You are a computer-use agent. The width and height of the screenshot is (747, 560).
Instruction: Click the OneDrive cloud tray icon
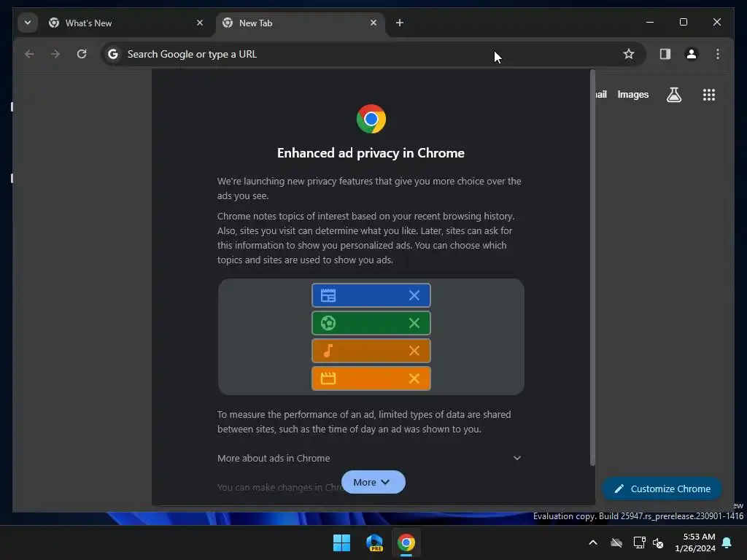(616, 542)
